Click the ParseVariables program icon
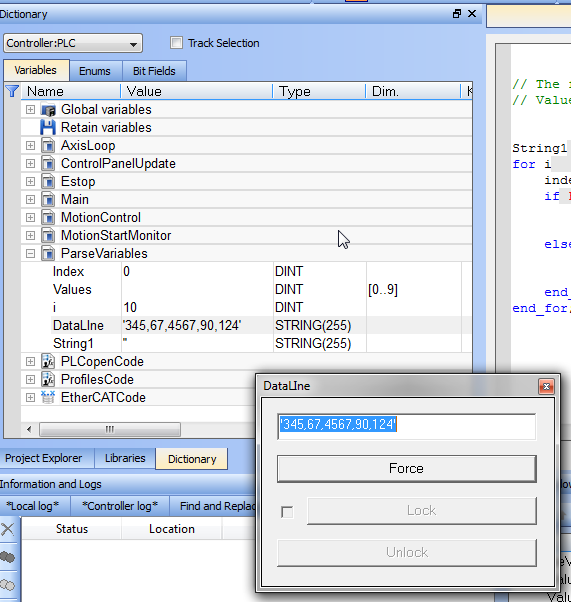This screenshot has height=602, width=571. (48, 254)
